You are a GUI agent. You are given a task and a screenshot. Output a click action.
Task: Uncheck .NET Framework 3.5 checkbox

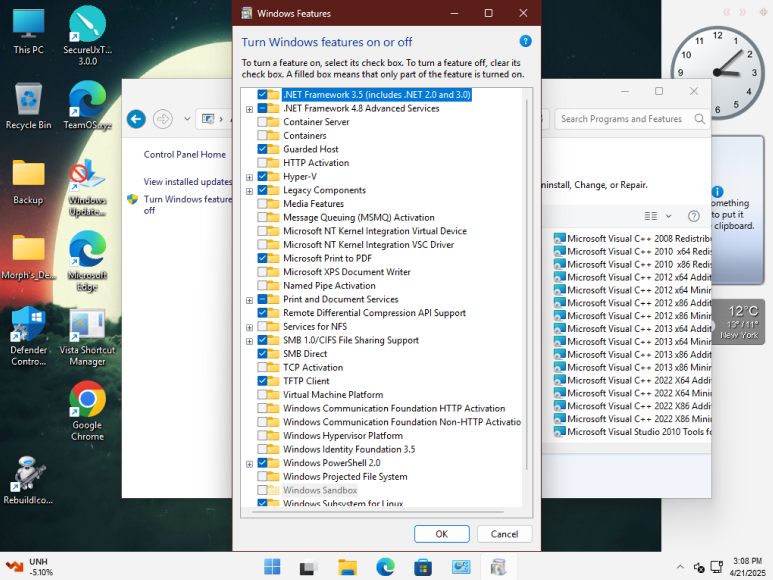point(262,95)
